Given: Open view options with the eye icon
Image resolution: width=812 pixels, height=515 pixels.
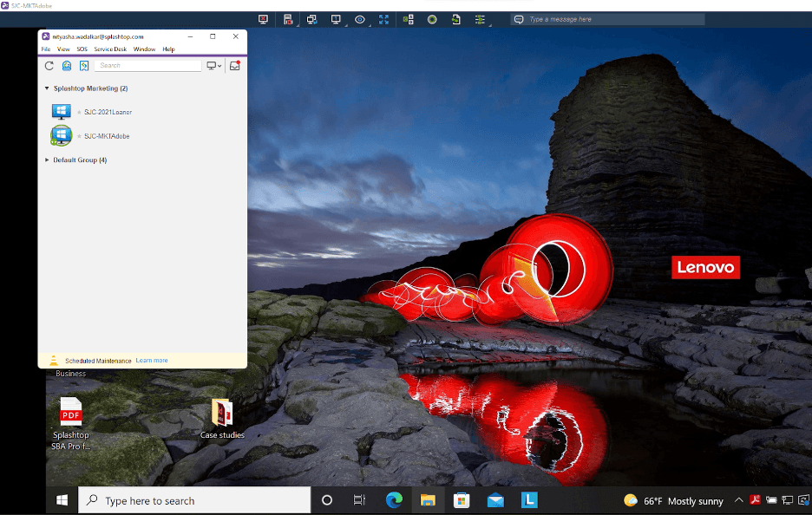Looking at the screenshot, I should pos(358,19).
